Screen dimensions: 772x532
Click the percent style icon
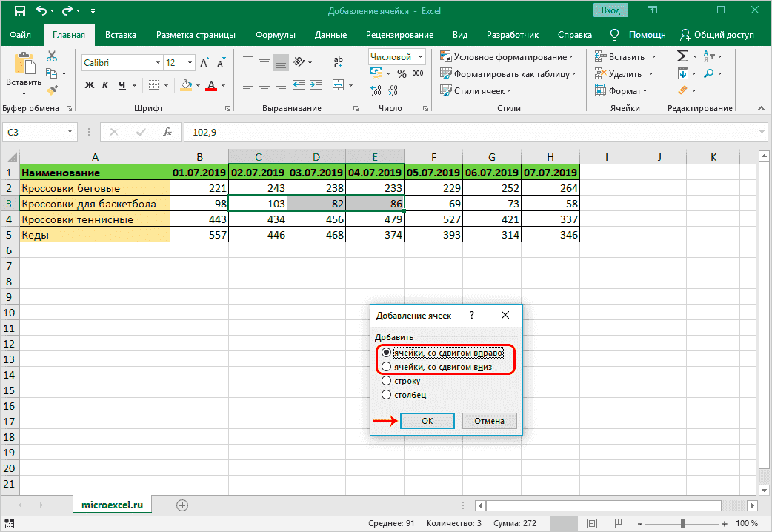401,73
